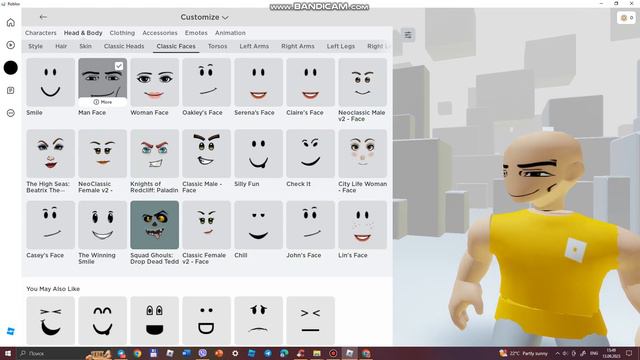
Task: Equip Knights of Redcliff: Paladin face
Action: 154,153
